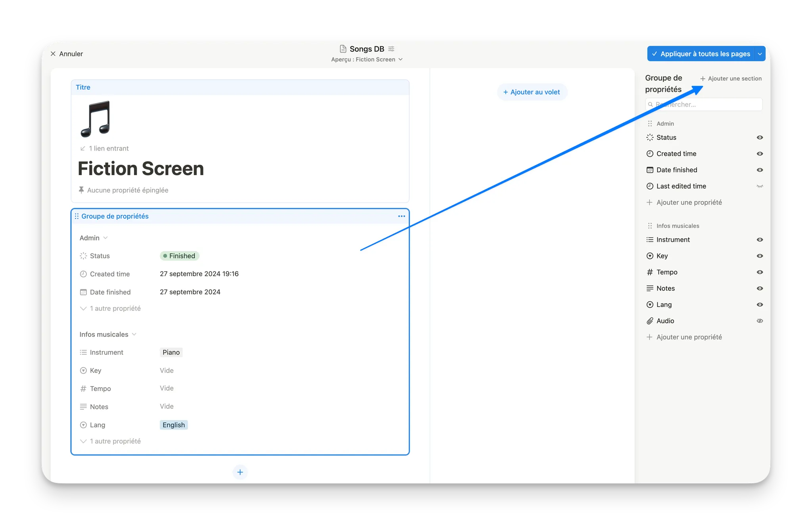Viewport: 812px width, 525px height.
Task: Toggle visibility of the Tempo property
Action: pos(760,272)
